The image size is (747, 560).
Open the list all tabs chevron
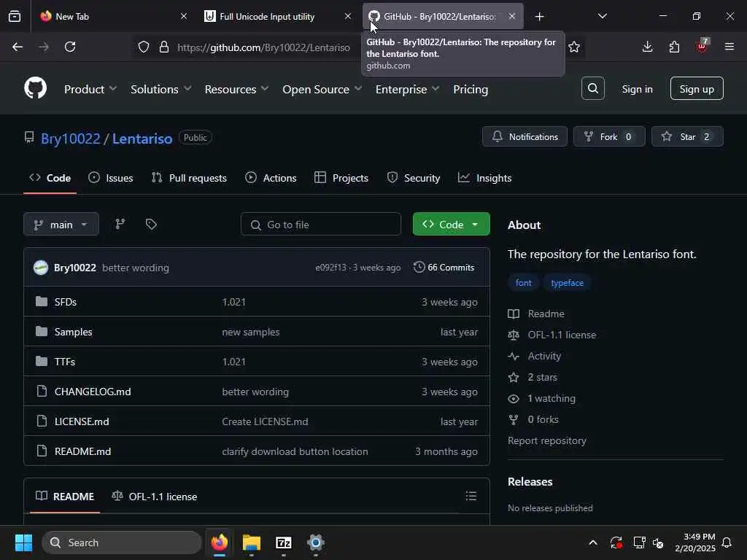click(x=602, y=16)
